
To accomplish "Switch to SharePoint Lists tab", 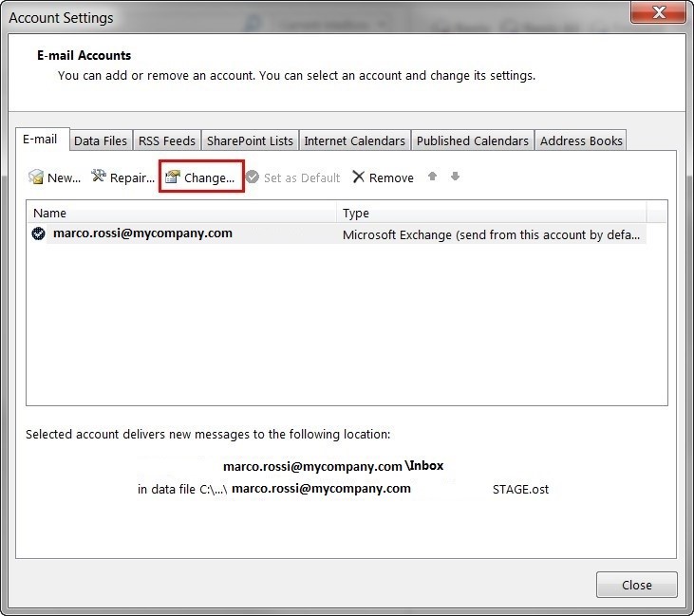I will point(250,140).
